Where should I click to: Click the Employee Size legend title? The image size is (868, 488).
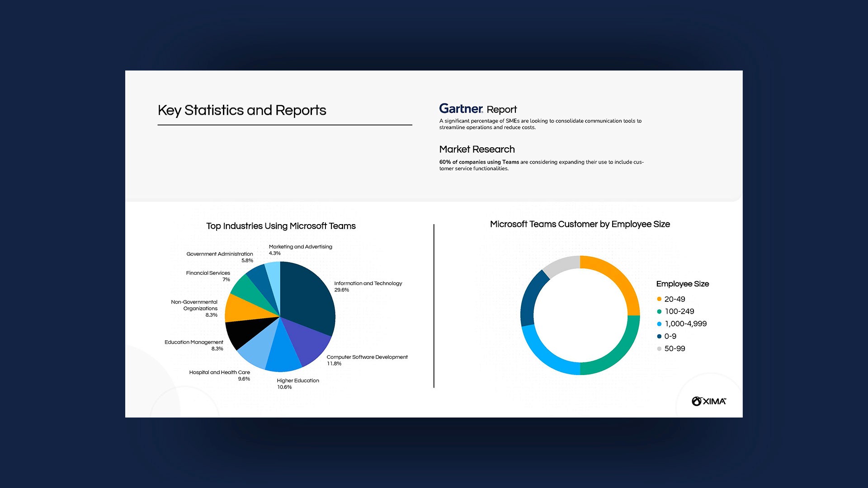coord(682,284)
